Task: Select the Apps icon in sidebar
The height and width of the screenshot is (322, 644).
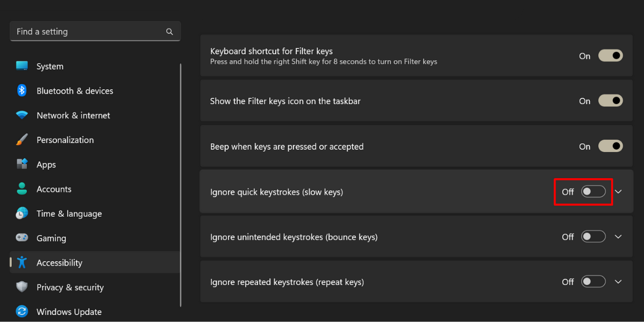Action: point(23,164)
